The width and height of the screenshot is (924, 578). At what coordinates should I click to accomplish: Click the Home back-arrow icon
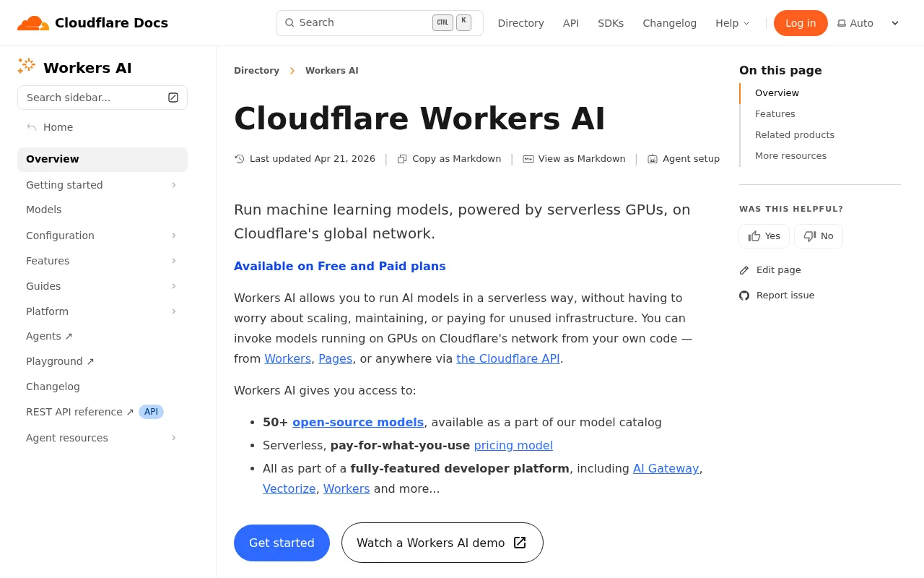tap(32, 127)
